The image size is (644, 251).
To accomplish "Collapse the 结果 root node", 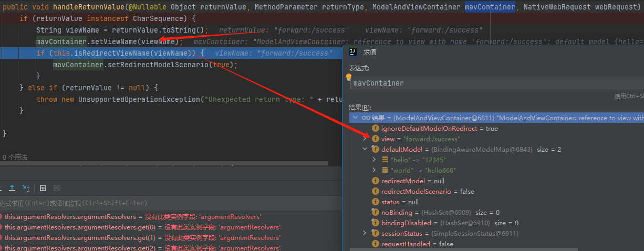I will [x=355, y=118].
